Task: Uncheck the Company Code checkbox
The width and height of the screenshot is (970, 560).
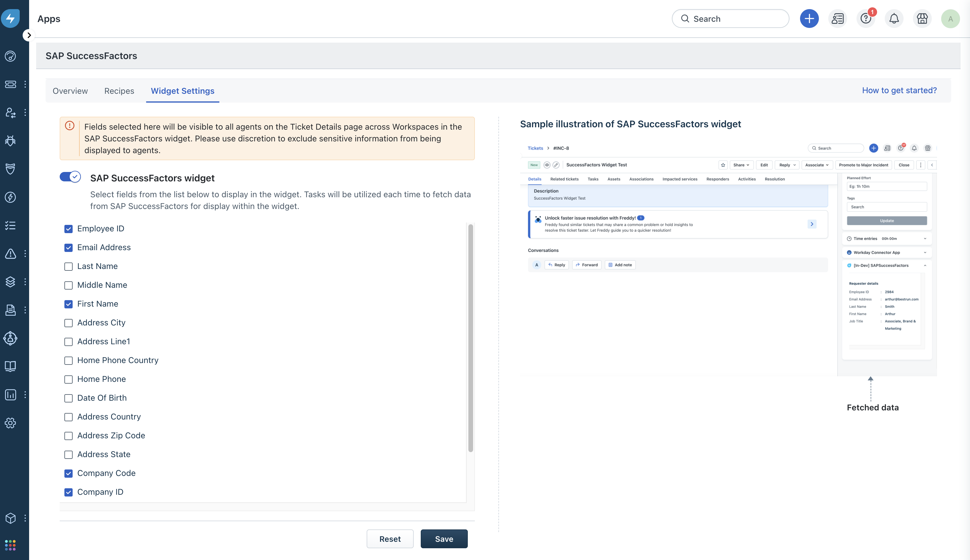Action: pos(69,474)
